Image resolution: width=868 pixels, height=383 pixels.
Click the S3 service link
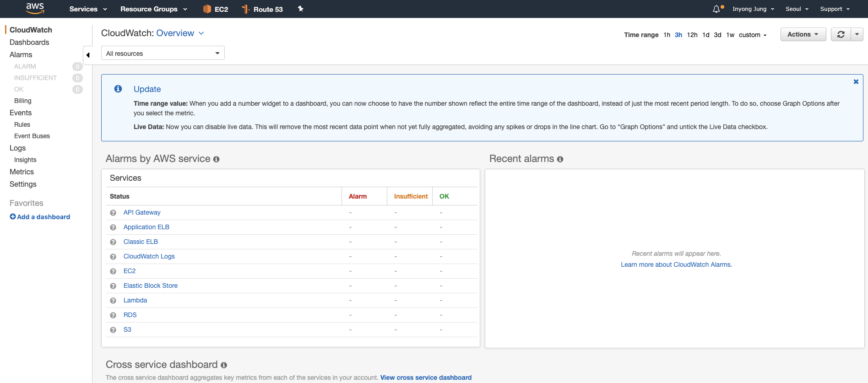coord(127,329)
